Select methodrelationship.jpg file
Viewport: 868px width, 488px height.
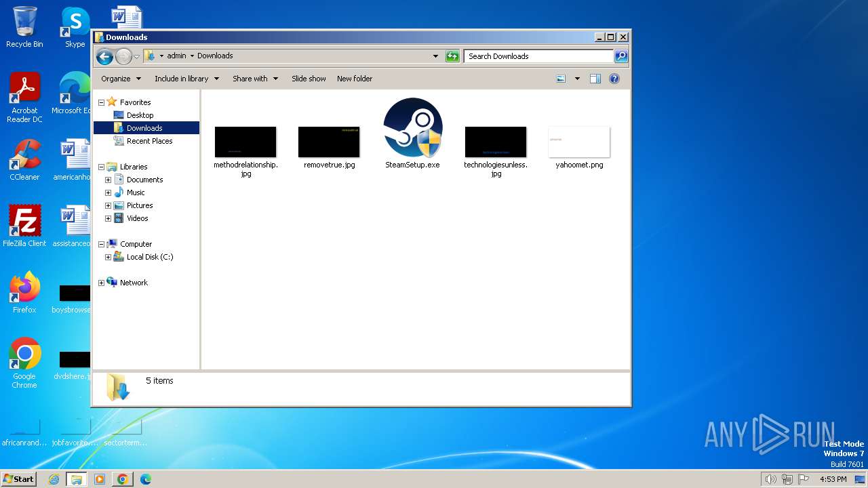coord(245,152)
